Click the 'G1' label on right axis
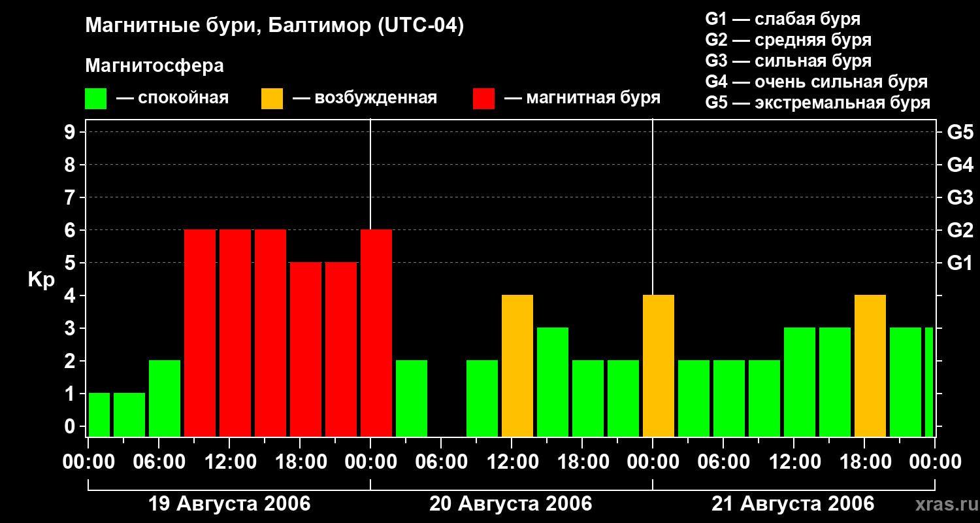This screenshot has height=523, width=980. 960,263
